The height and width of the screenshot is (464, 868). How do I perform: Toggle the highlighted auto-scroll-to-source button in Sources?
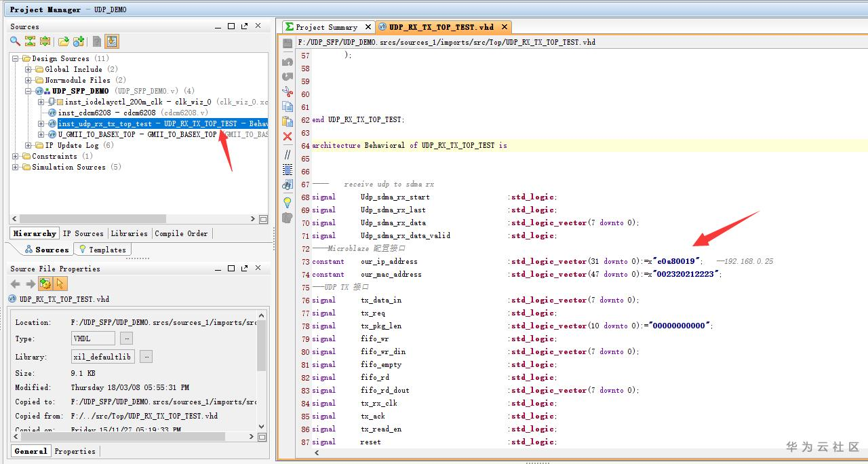coord(112,41)
